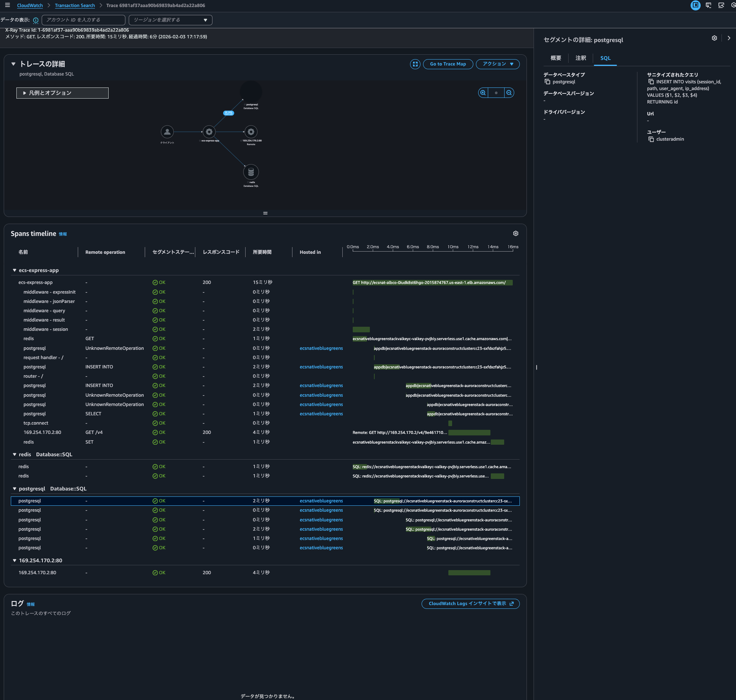The height and width of the screenshot is (700, 736).
Task: Collapse the ecs-express-app span group
Action: (15, 270)
